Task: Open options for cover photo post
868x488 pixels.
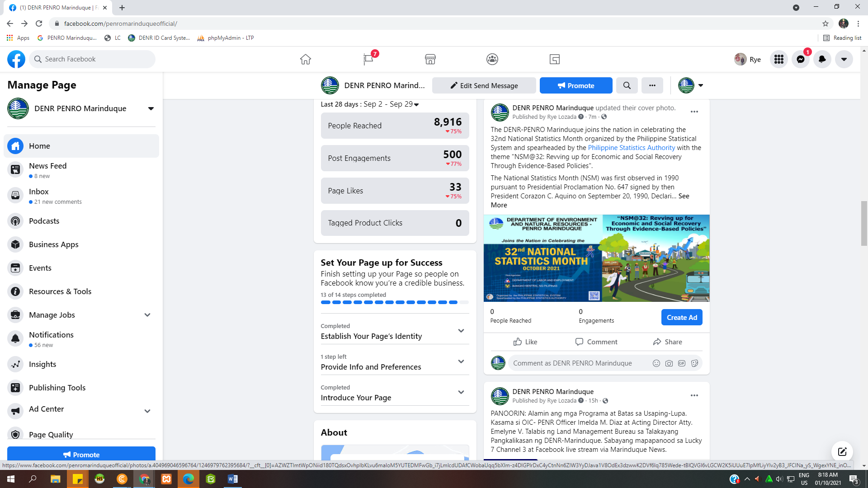Action: point(694,112)
